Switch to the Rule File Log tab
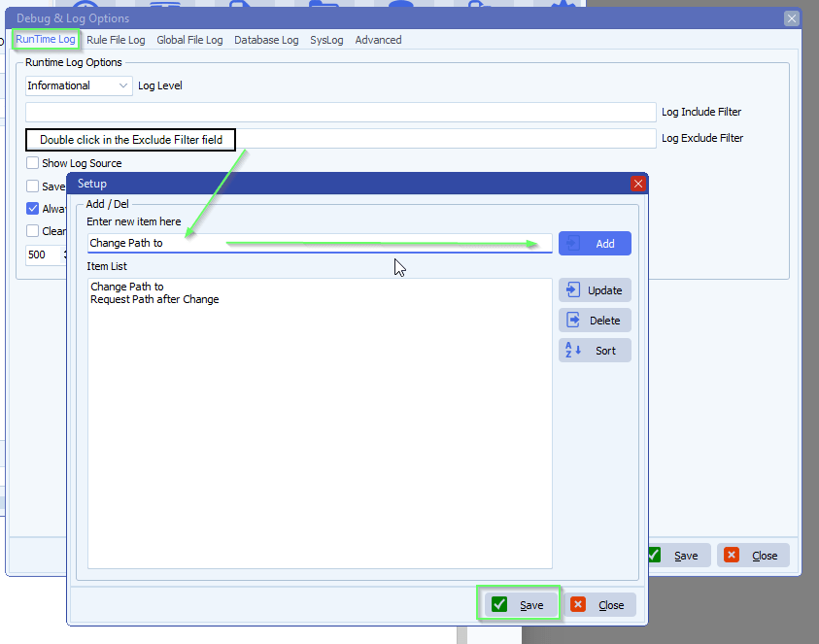 [x=116, y=40]
